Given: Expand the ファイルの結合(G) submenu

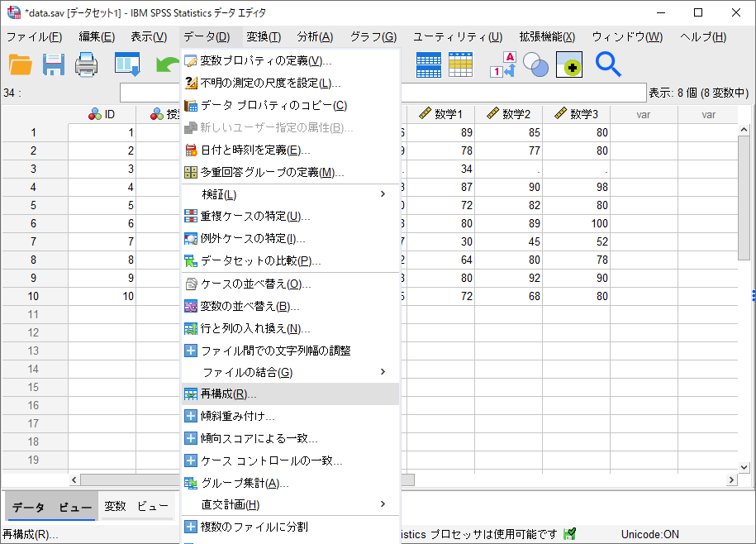Looking at the screenshot, I should [x=290, y=372].
